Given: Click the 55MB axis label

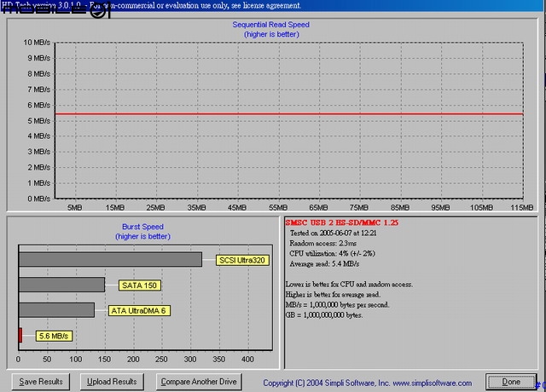Looking at the screenshot, I should (x=278, y=208).
